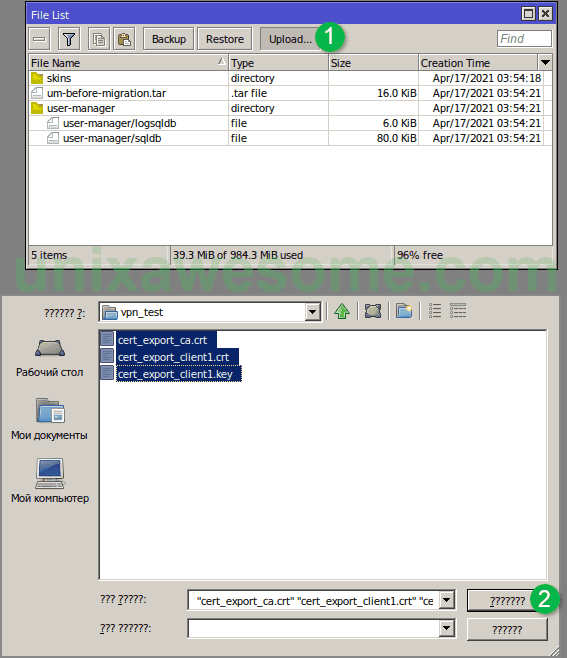Click the Find search field

click(524, 39)
